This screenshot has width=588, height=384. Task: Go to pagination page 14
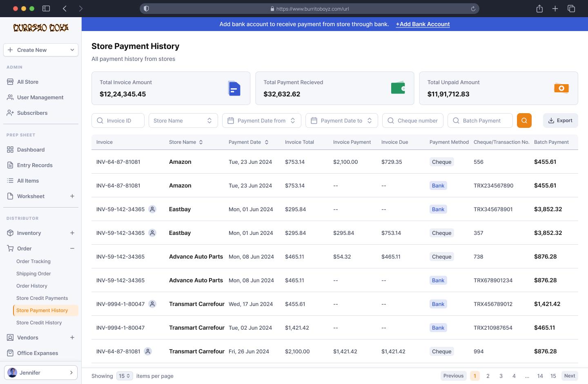click(x=540, y=376)
